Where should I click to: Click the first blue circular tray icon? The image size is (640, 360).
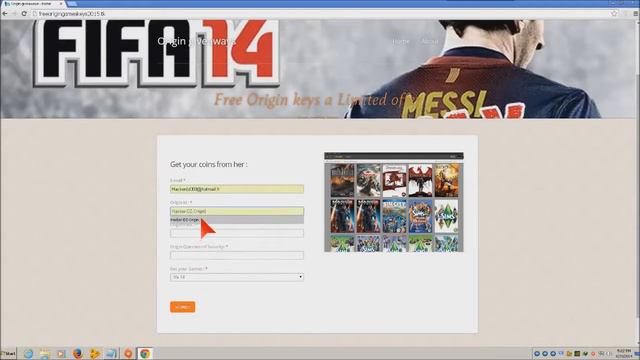pyautogui.click(x=537, y=353)
